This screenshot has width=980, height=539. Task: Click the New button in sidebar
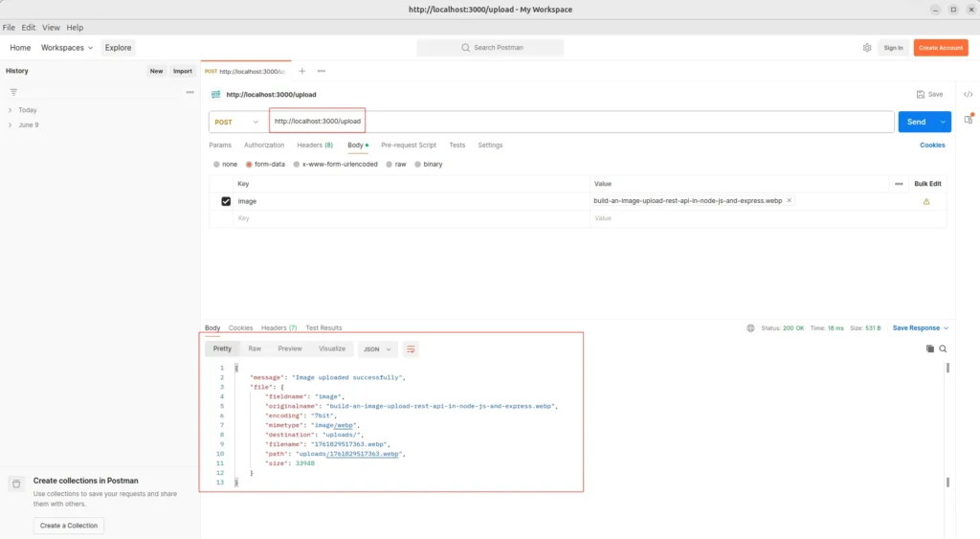pyautogui.click(x=156, y=71)
